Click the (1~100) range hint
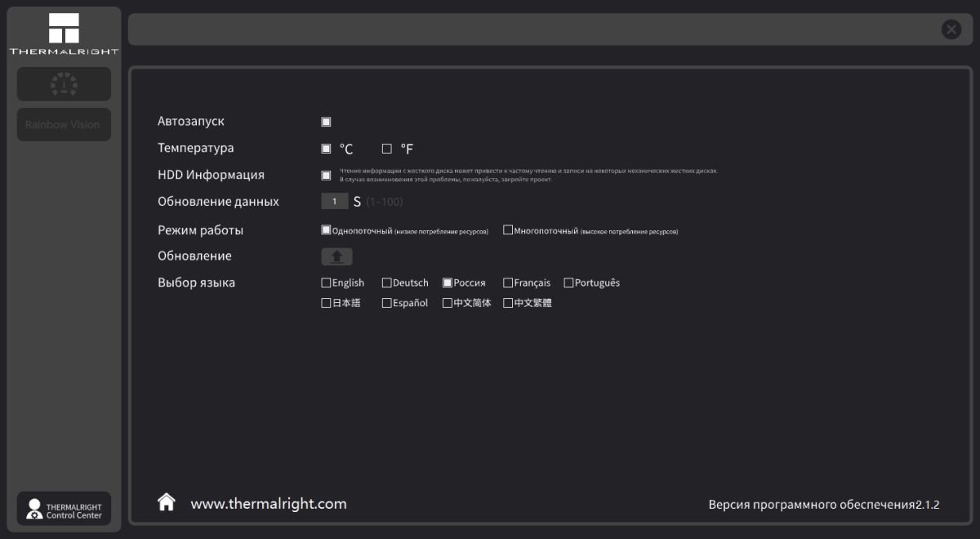This screenshot has height=539, width=980. (x=385, y=202)
